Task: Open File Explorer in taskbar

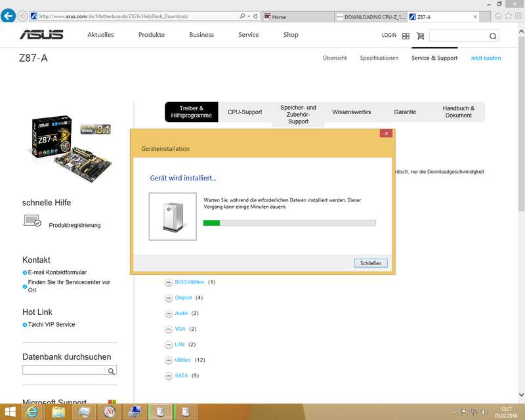Action: (58, 411)
